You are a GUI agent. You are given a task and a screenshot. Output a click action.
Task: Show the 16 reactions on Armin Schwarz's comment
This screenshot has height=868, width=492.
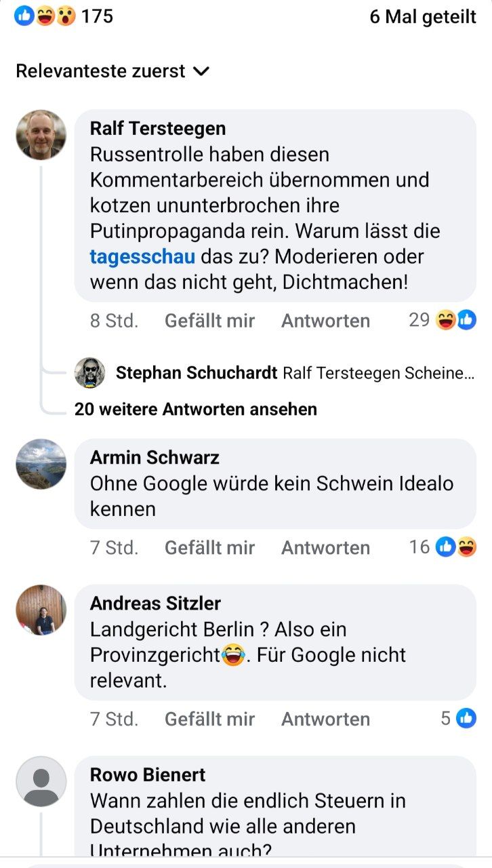click(443, 547)
